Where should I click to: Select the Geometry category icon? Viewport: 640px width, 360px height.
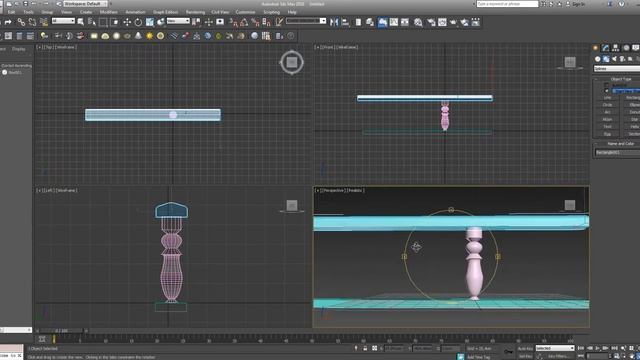598,59
